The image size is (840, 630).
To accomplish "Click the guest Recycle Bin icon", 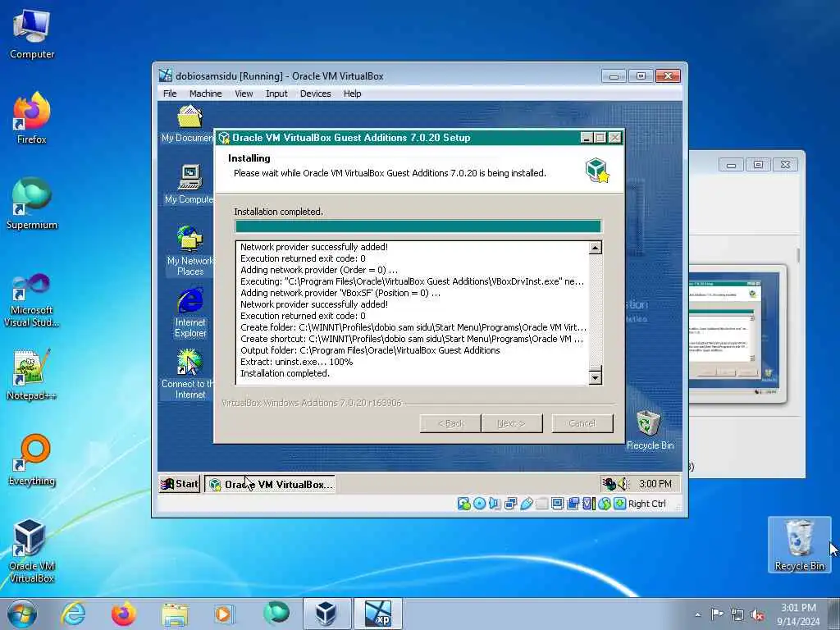I will click(x=650, y=430).
